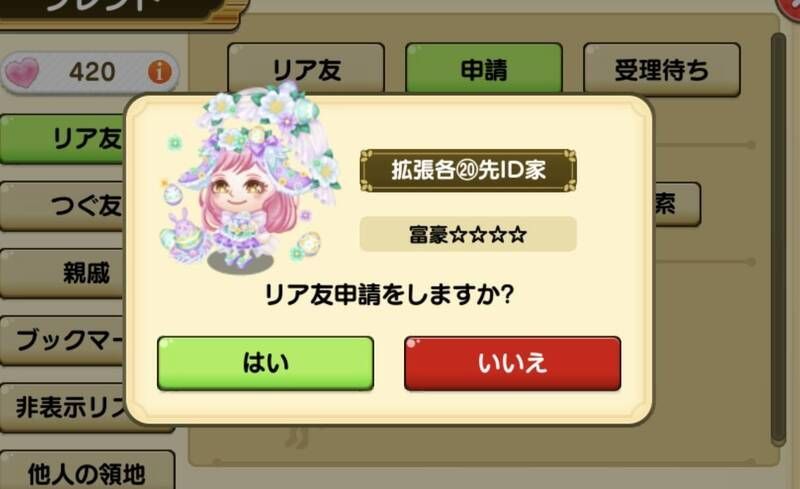Open the 親戚 sidebar category
This screenshot has width=800, height=489.
(64, 273)
